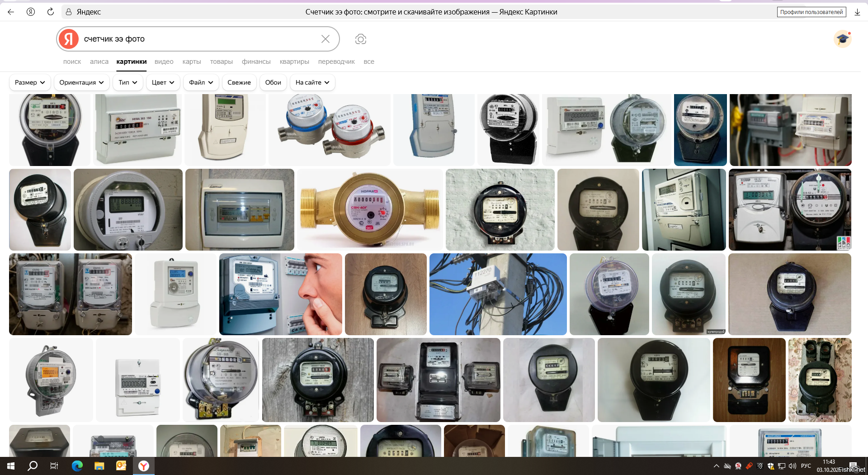Expand the Цвет filter dropdown
The image size is (868, 475).
163,82
